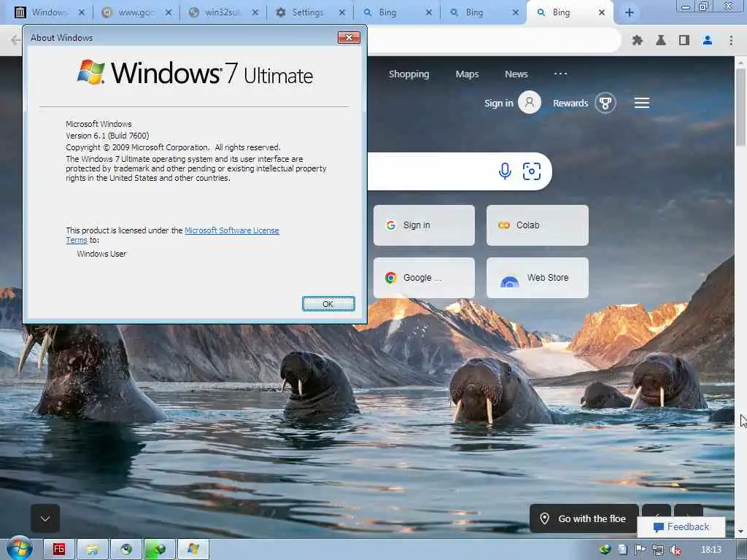
Task: Click the taskbar clock showing 18:13
Action: pyautogui.click(x=711, y=550)
